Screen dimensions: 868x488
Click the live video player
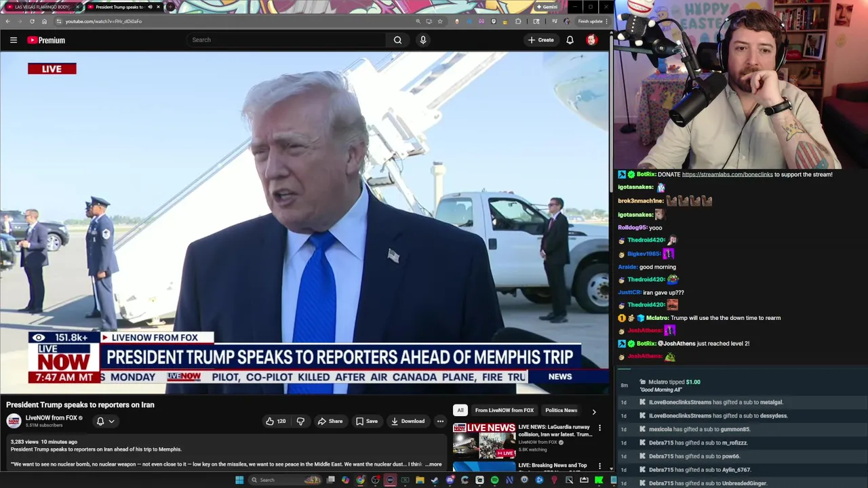coord(304,222)
